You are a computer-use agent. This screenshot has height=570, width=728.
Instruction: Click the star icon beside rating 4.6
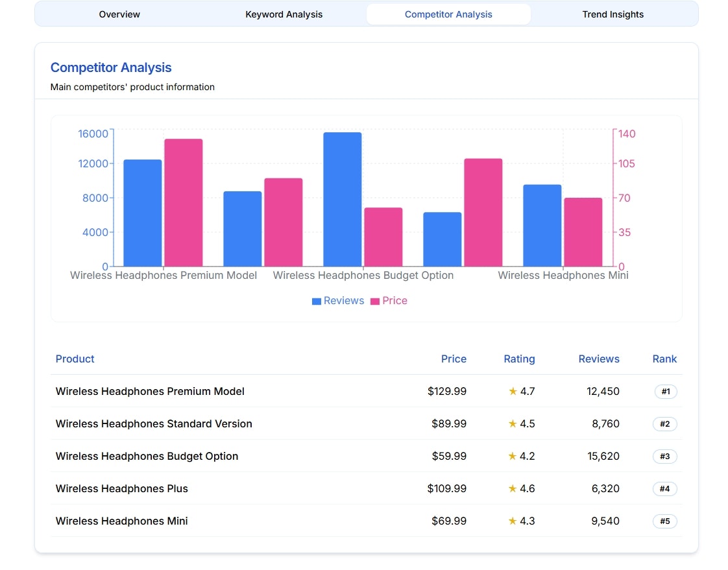click(x=513, y=489)
